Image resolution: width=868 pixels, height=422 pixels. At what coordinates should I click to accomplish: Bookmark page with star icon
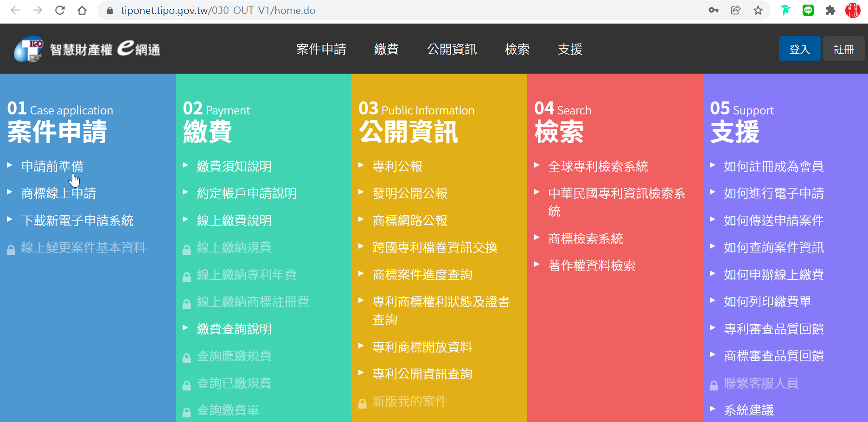click(758, 10)
